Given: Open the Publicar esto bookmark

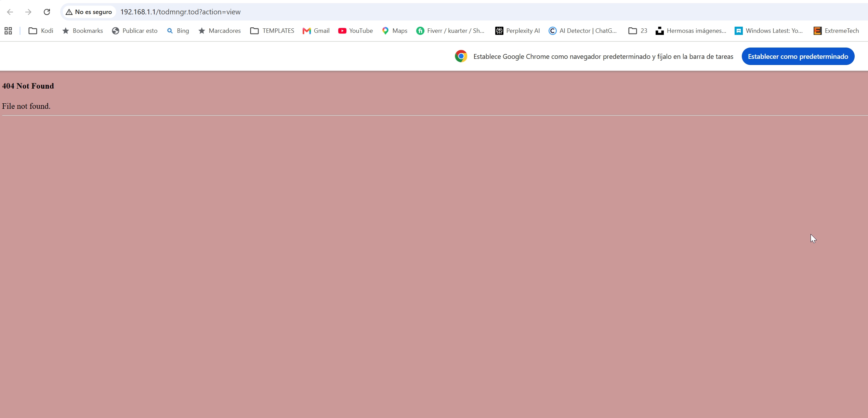Looking at the screenshot, I should 135,31.
